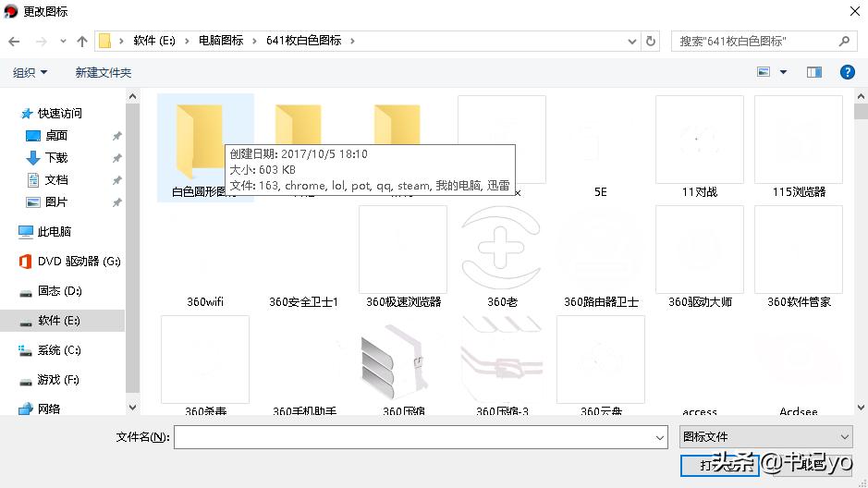Screen dimensions: 868x488
Task: Select 图片 in navigation pane
Action: pos(55,202)
